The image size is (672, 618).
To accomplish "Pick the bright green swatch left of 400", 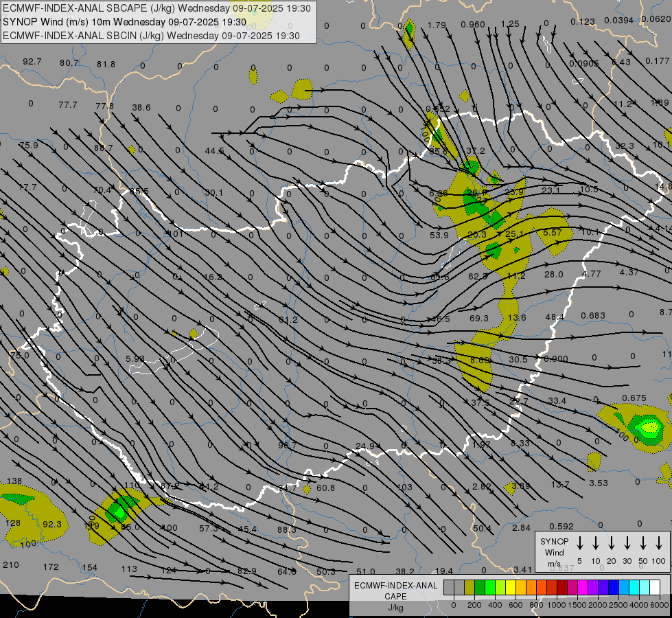I will (490, 588).
